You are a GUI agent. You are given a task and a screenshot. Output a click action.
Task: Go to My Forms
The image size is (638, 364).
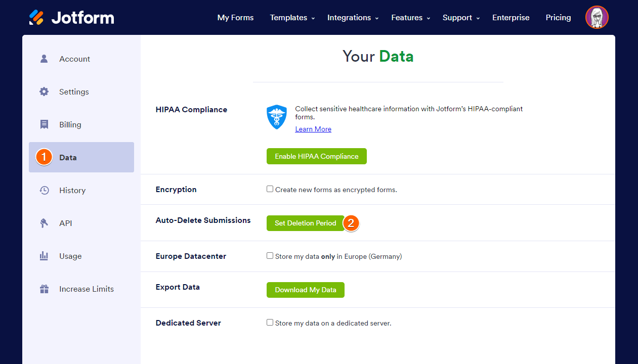[235, 18]
